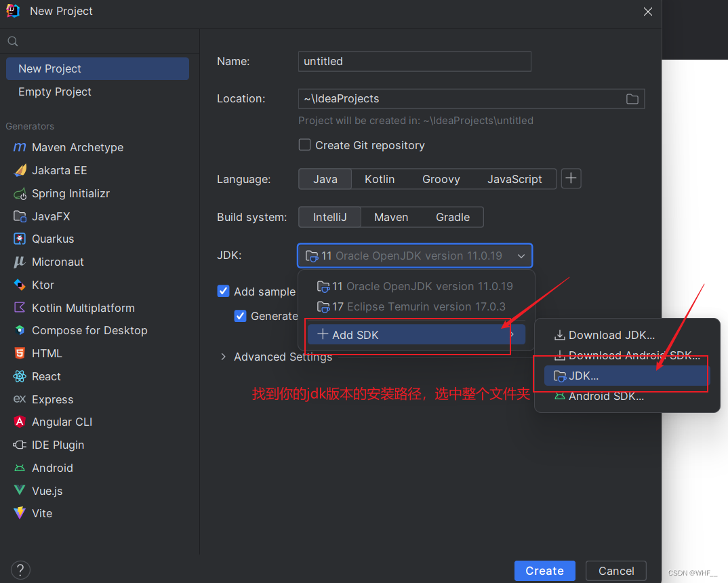Click the Maven Archetype generator icon
Screen dimensions: 728x583
coord(20,147)
